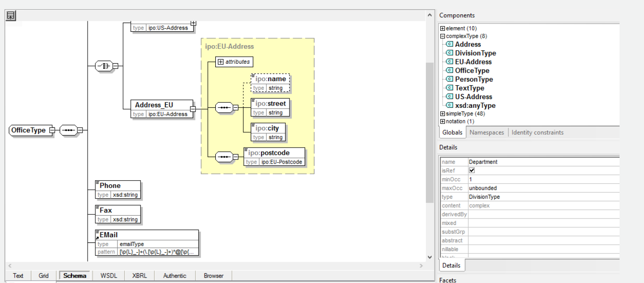644x283 pixels.
Task: Switch to the Grid view tab
Action: [x=44, y=276]
